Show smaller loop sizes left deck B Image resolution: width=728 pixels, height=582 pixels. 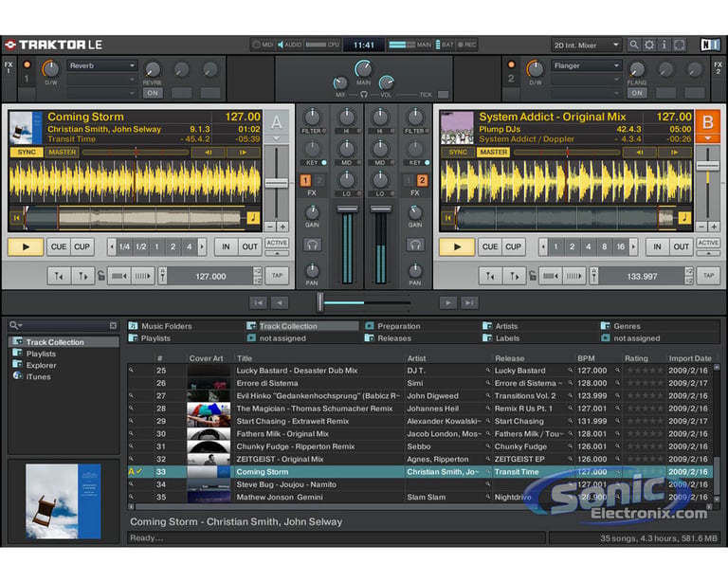tap(543, 246)
